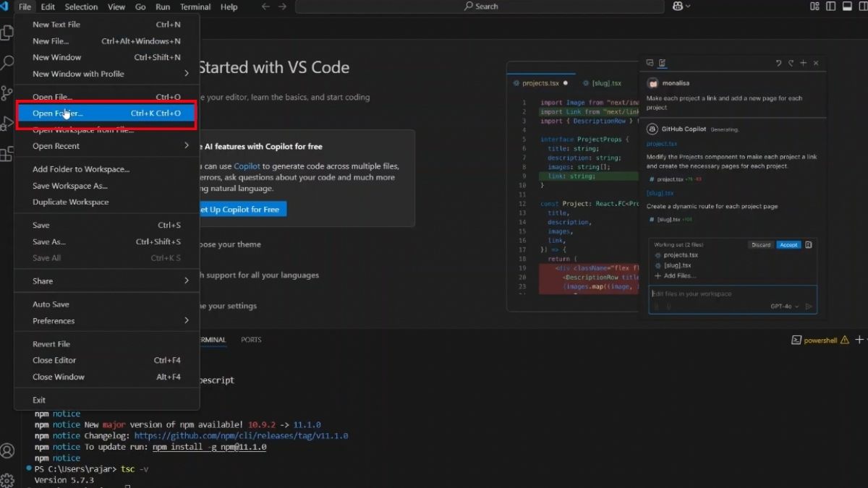The height and width of the screenshot is (488, 868).
Task: Click the powershell terminal icon
Action: [x=796, y=340]
